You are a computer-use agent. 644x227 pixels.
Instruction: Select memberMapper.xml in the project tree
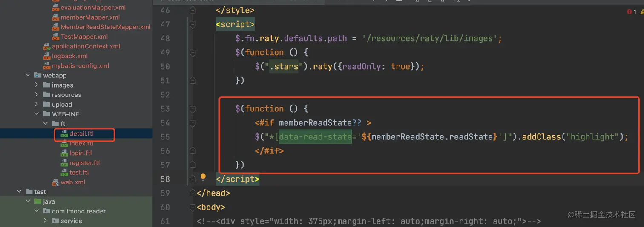pos(90,17)
